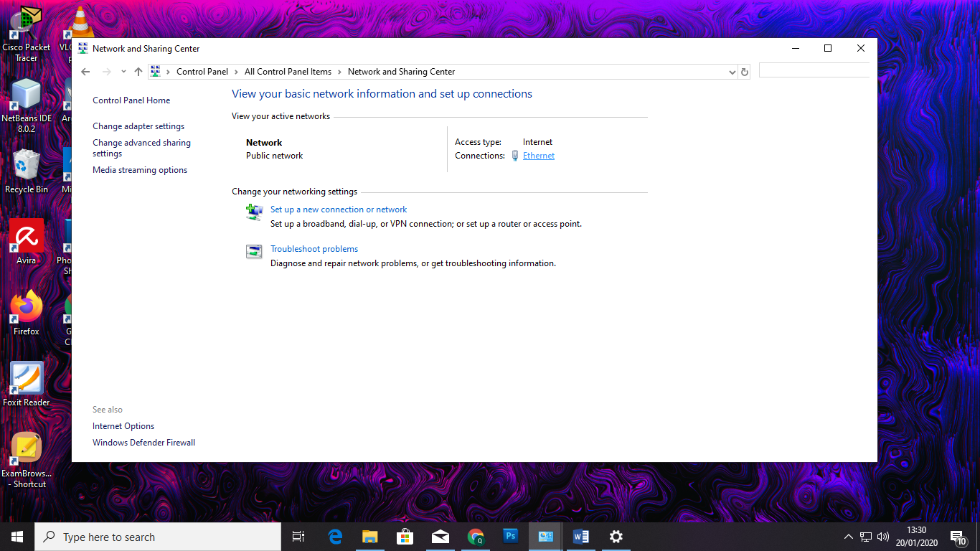980x551 pixels.
Task: Click the Windows Start button
Action: (x=17, y=537)
